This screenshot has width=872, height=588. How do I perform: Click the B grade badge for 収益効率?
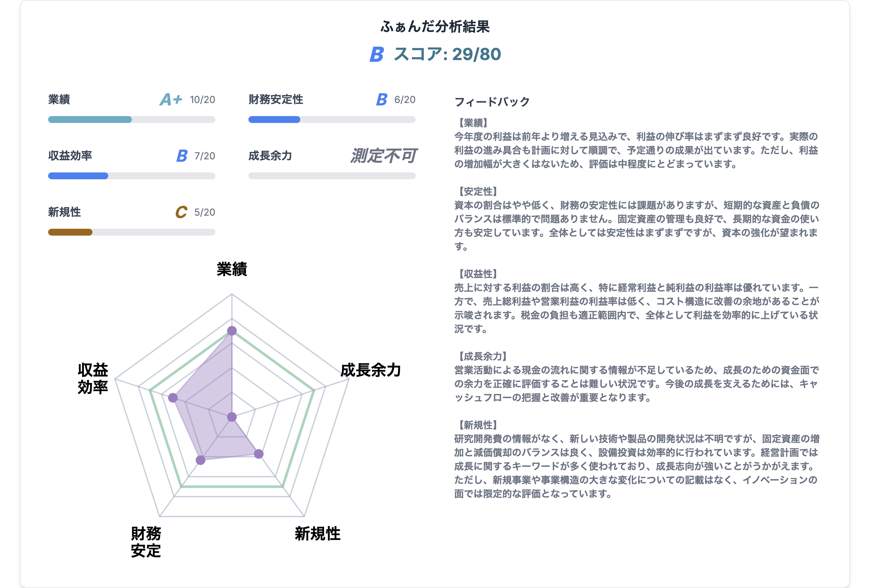click(x=182, y=156)
